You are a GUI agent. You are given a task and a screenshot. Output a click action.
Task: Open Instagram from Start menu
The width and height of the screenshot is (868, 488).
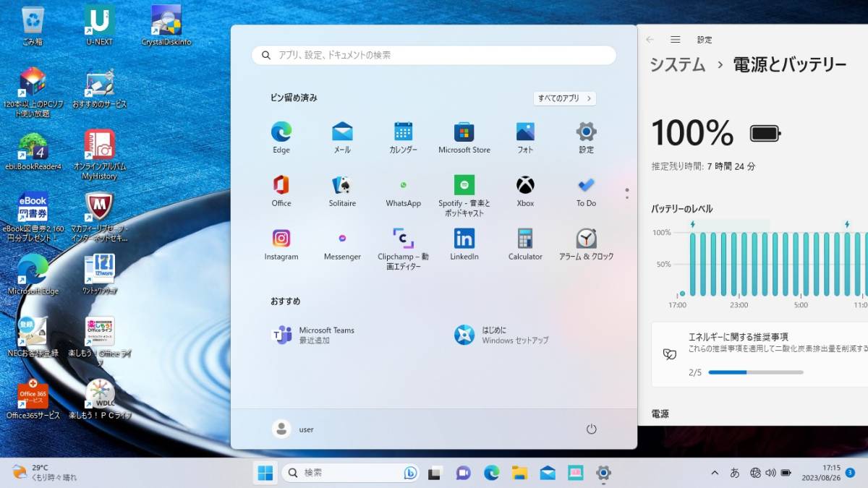281,244
